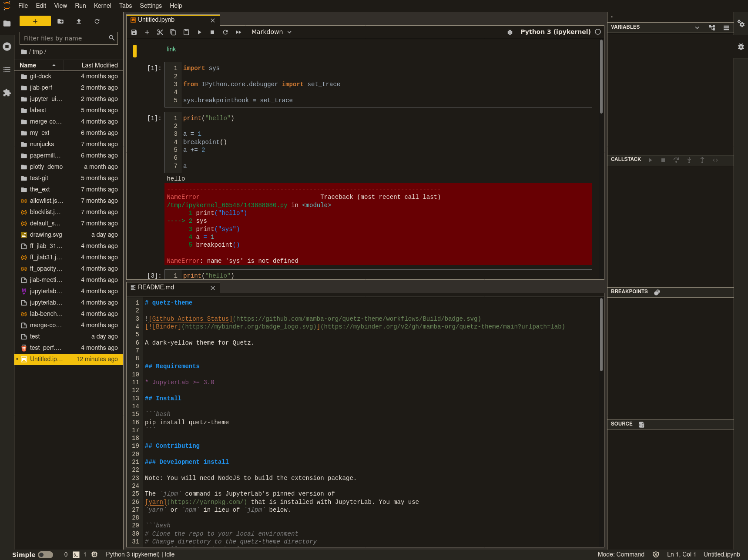Run the selected cell

pos(199,32)
